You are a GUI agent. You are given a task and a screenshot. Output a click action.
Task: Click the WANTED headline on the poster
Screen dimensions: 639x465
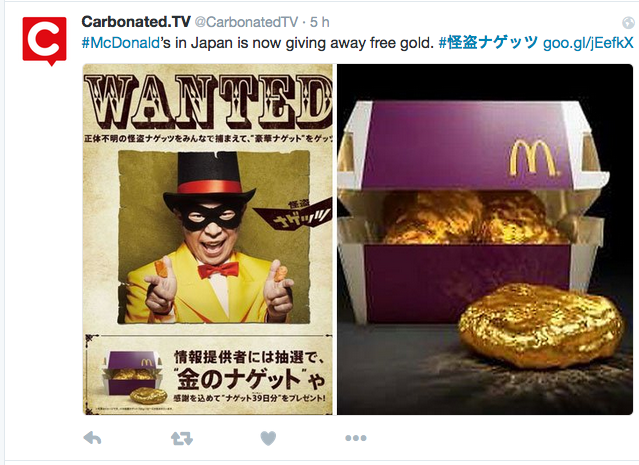(x=208, y=102)
